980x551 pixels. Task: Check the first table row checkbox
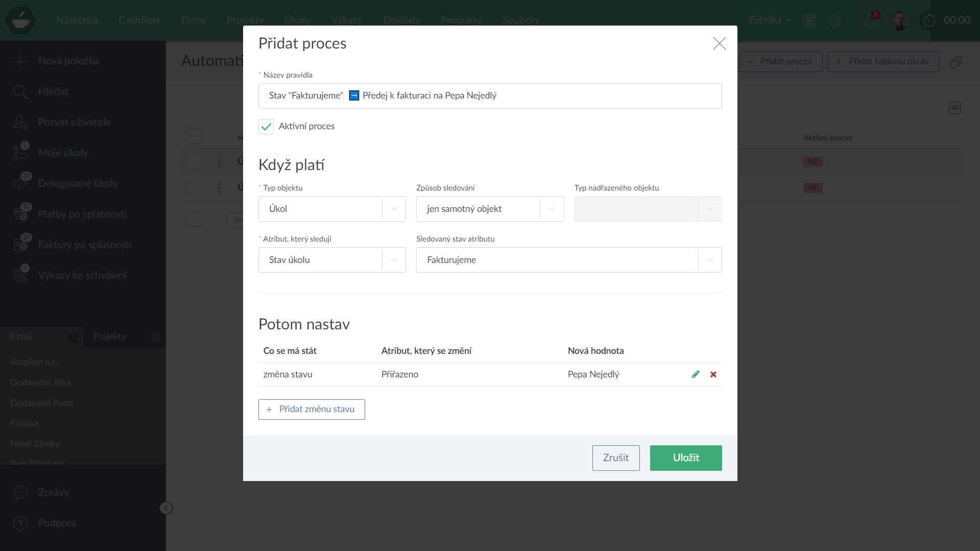click(194, 162)
